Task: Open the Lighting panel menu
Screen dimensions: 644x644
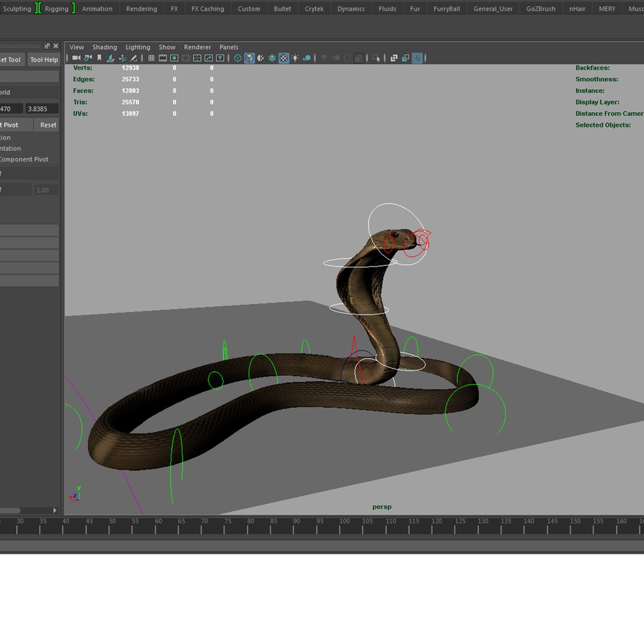Action: pos(138,47)
